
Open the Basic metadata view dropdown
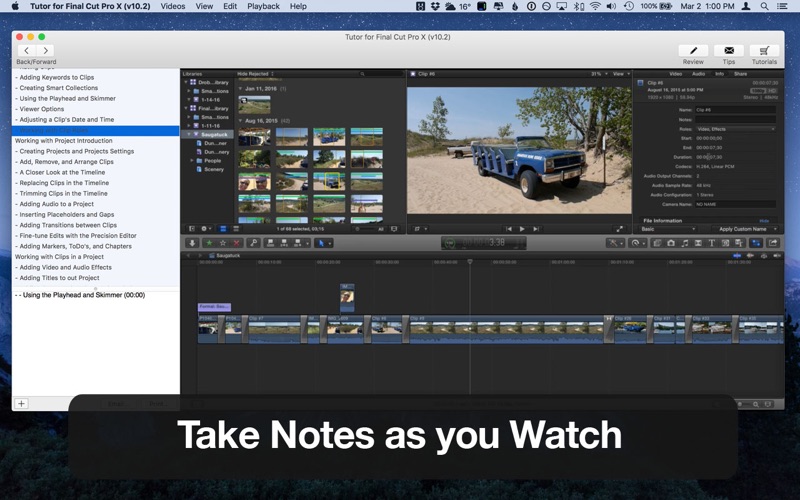coord(668,229)
